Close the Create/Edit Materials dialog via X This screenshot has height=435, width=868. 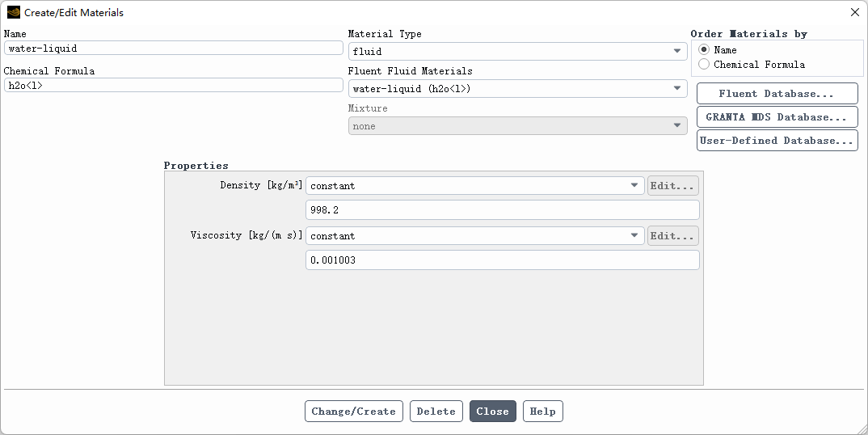(855, 12)
